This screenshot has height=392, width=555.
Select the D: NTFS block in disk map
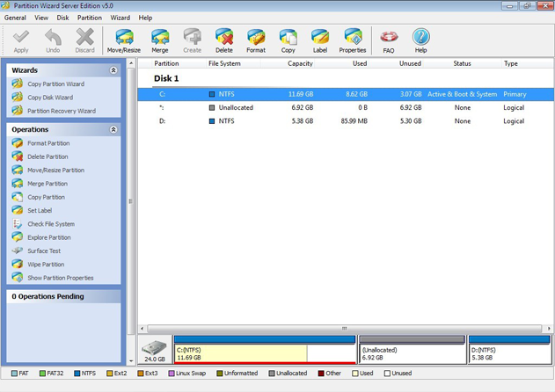[x=509, y=352]
